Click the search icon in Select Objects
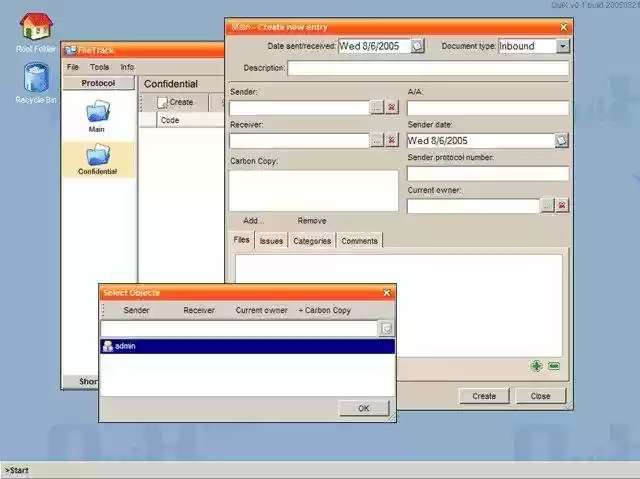This screenshot has height=479, width=640. tap(387, 329)
